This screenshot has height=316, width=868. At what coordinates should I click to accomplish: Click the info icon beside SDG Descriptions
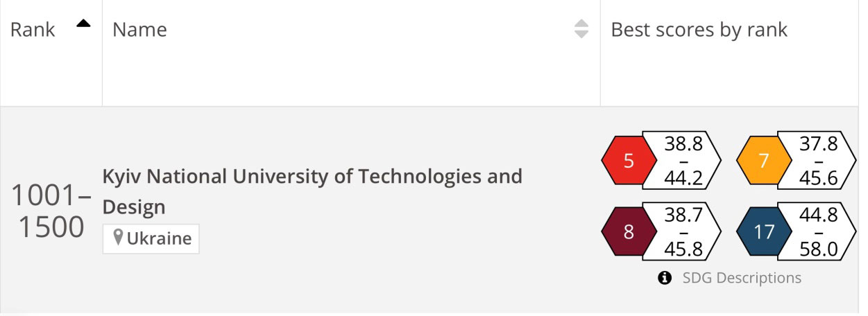(665, 278)
